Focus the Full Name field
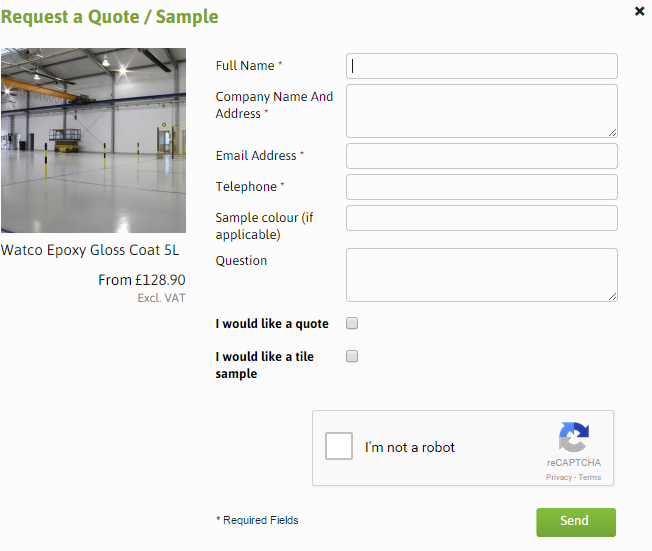Screen dimensions: 652x551 [482, 66]
